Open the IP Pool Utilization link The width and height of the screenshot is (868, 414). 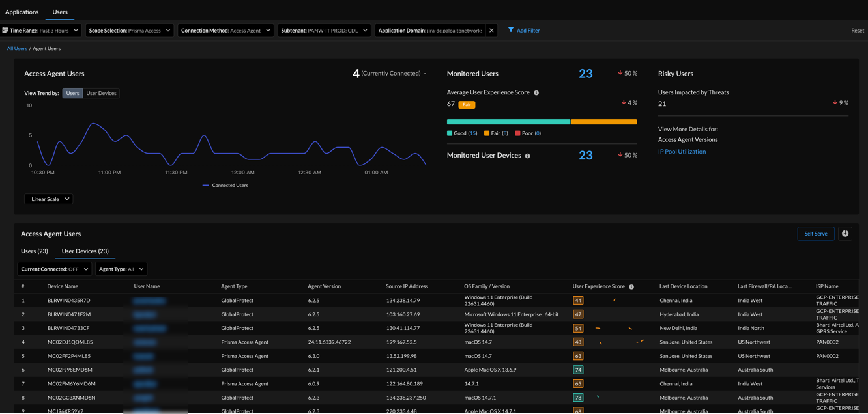click(682, 152)
